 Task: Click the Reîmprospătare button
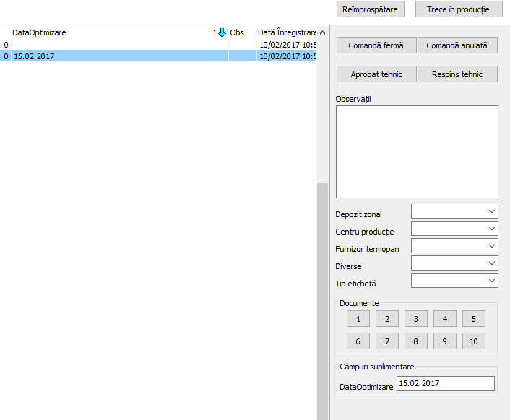pyautogui.click(x=371, y=9)
